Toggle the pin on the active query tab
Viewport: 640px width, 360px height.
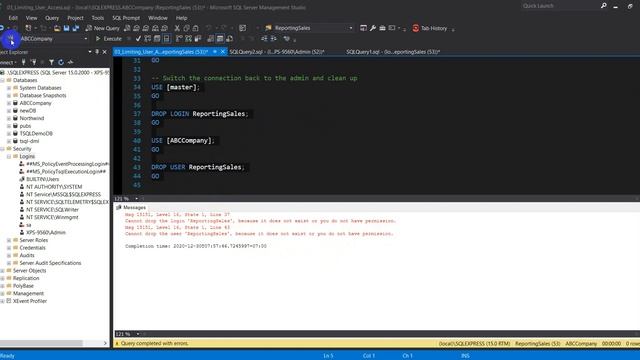click(x=215, y=52)
